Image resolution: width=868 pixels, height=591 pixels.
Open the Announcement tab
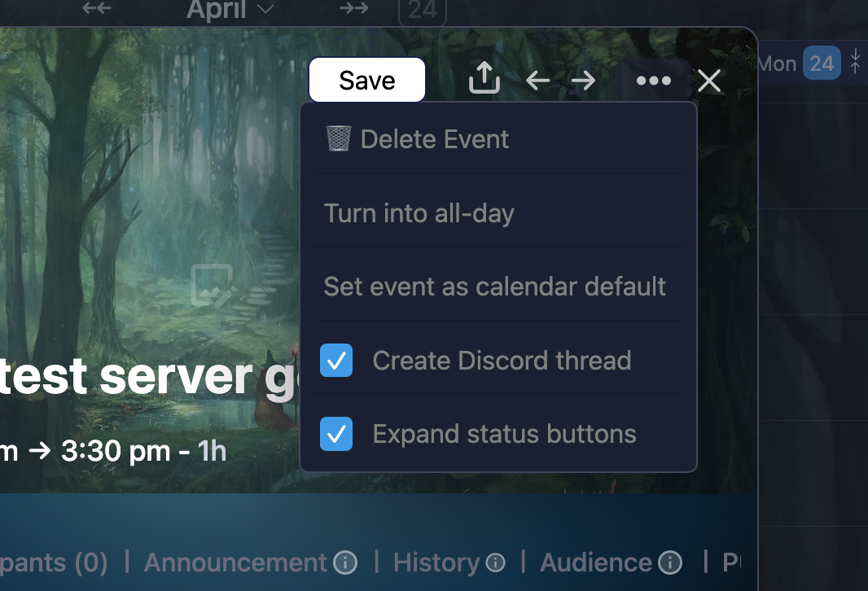235,563
